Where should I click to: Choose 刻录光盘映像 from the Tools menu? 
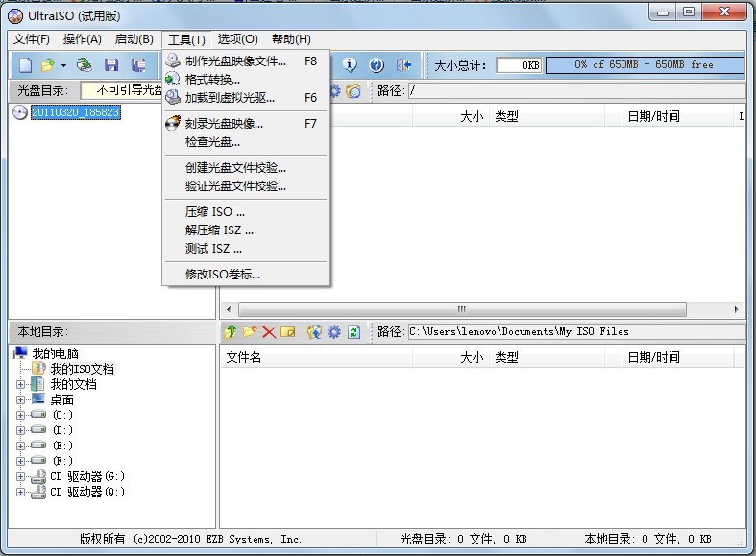224,123
